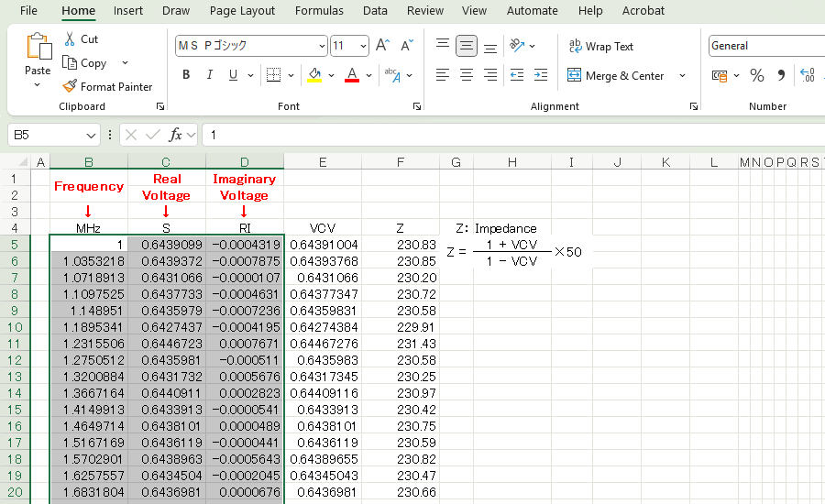The width and height of the screenshot is (825, 504).
Task: Open the Acrobat tab
Action: [643, 10]
